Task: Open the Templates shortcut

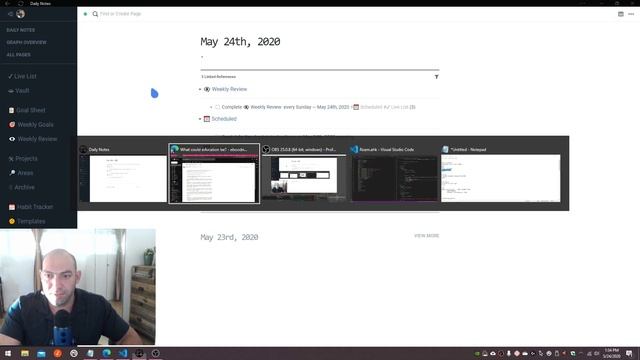Action: coord(27,221)
